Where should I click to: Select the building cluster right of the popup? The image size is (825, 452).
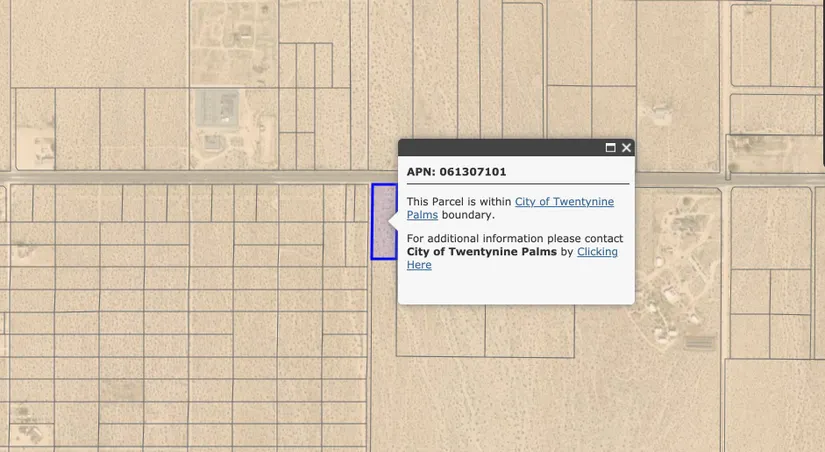(x=665, y=290)
